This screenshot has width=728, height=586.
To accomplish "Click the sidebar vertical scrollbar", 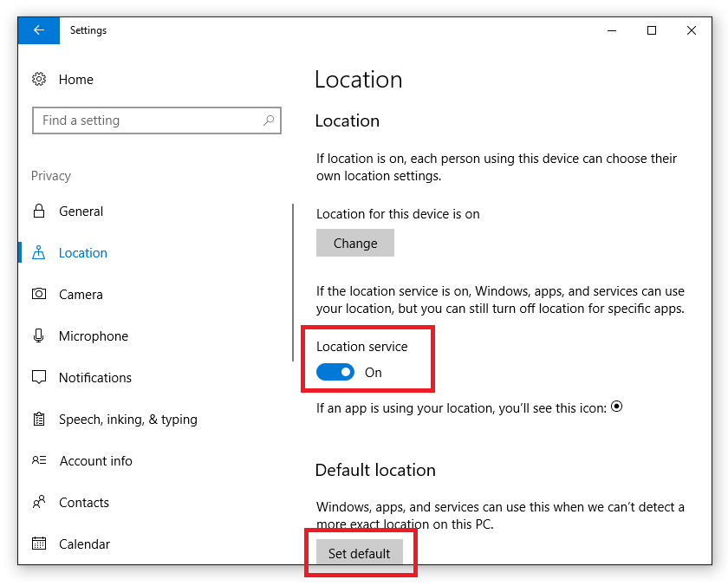I will [x=293, y=283].
